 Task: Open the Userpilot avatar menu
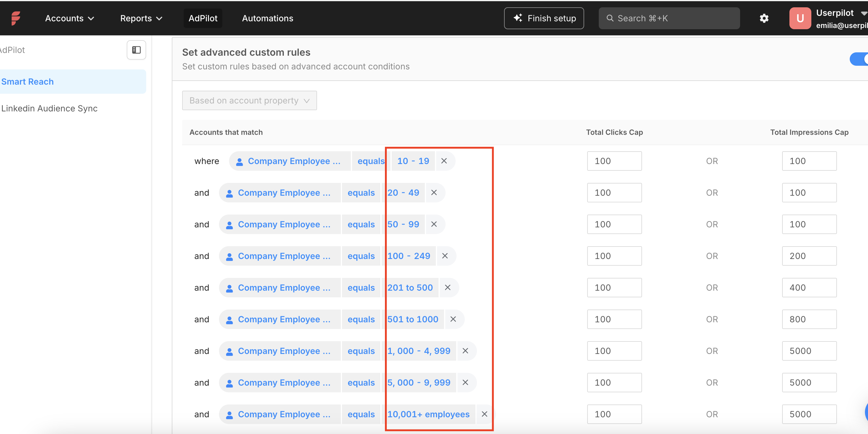point(800,18)
